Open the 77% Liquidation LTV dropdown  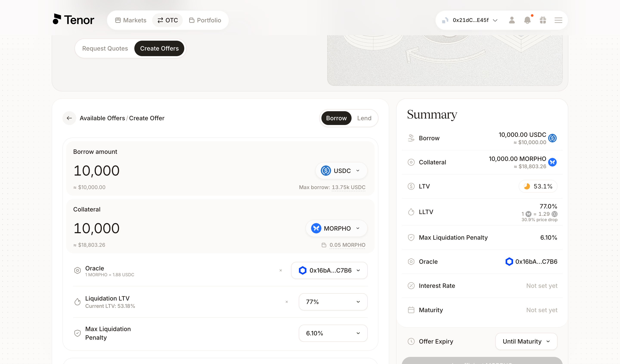(333, 302)
